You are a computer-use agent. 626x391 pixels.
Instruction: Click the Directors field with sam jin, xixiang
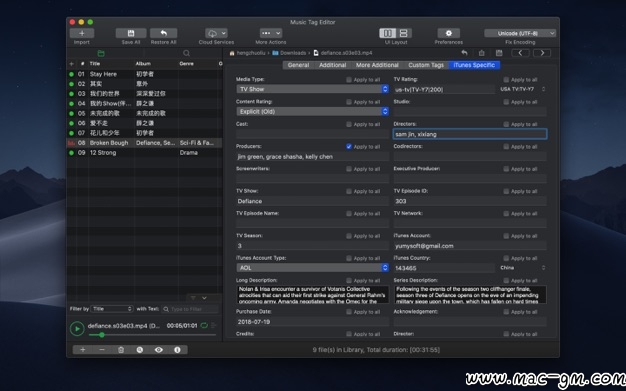pyautogui.click(x=470, y=134)
